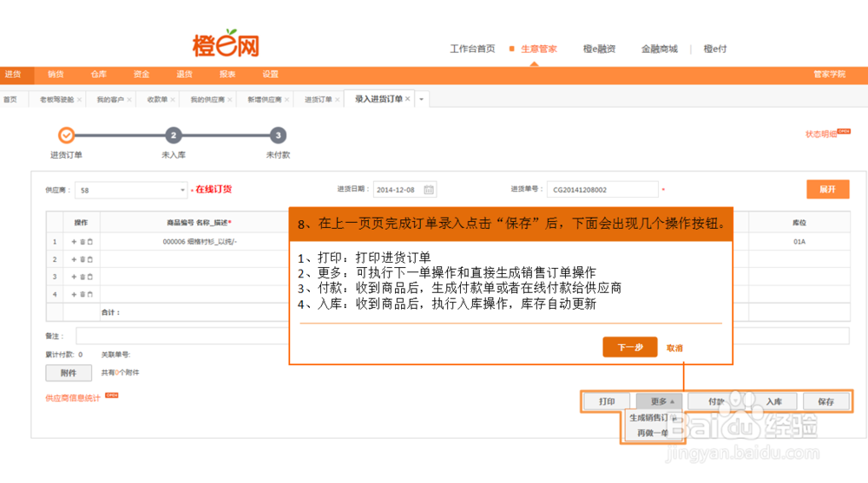Open 工作台首页 in top navigation

click(472, 49)
